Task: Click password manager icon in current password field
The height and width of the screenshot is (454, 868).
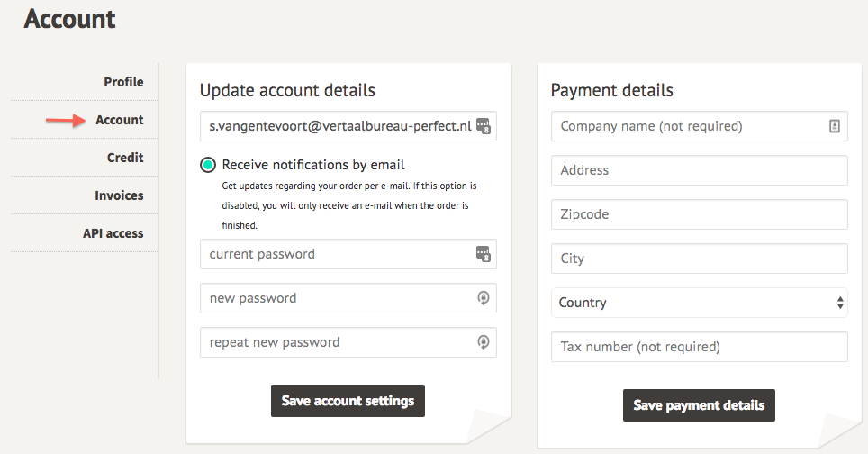Action: 483,254
